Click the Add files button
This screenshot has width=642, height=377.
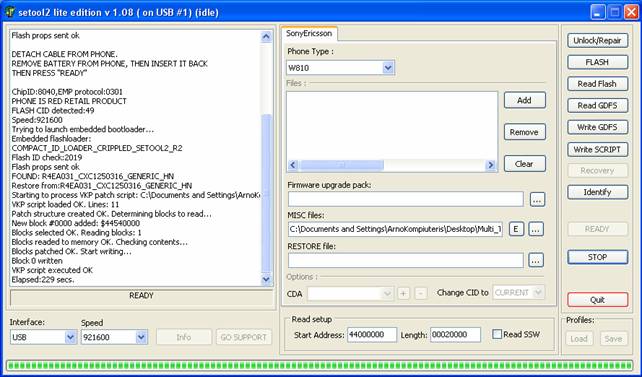[x=524, y=100]
